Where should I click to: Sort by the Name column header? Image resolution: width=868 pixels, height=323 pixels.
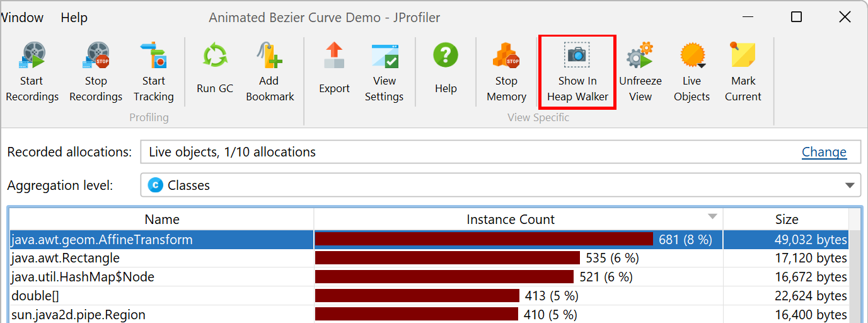point(161,220)
